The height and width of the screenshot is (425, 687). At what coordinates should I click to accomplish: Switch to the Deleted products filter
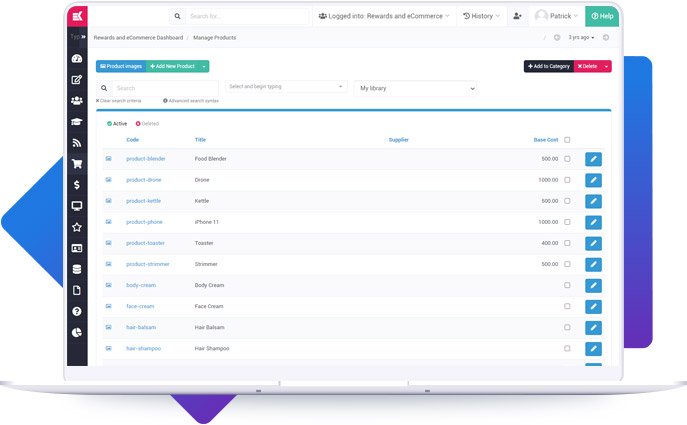[x=147, y=123]
